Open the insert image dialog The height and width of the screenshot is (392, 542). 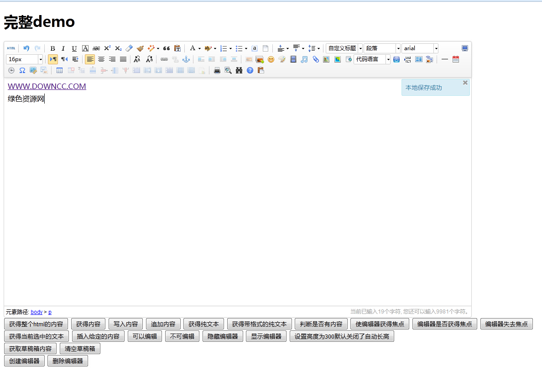click(x=260, y=59)
